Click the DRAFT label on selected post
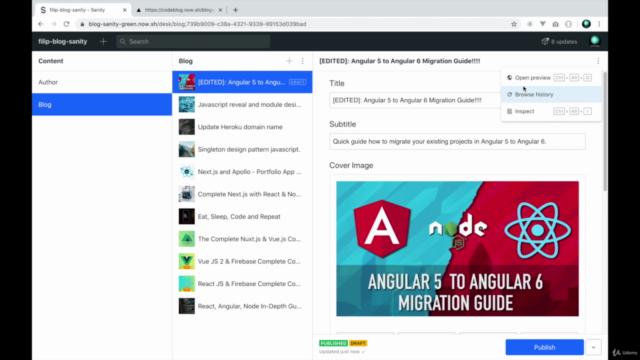 pyautogui.click(x=297, y=82)
